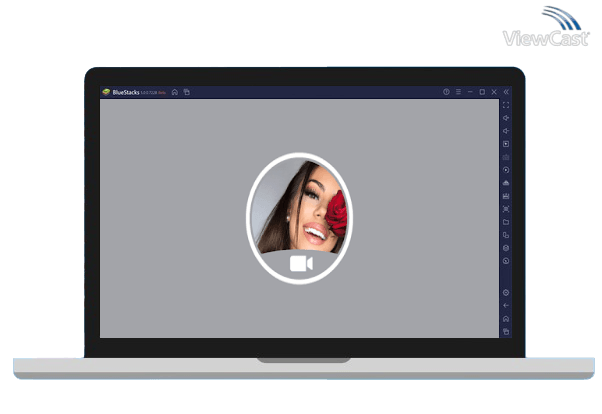Open the multi-instance manager icon
602x414 pixels.
point(506,235)
